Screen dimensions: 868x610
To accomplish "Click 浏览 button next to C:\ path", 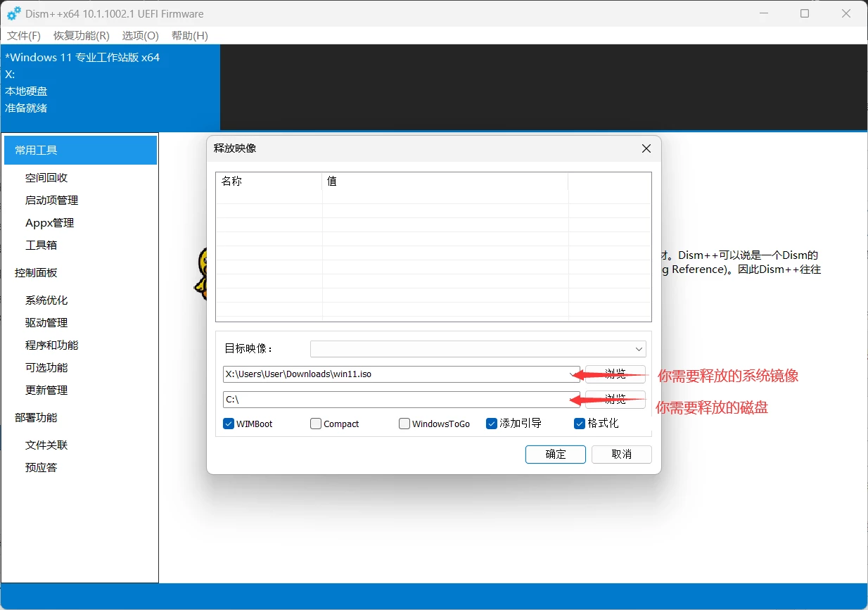I will point(615,400).
